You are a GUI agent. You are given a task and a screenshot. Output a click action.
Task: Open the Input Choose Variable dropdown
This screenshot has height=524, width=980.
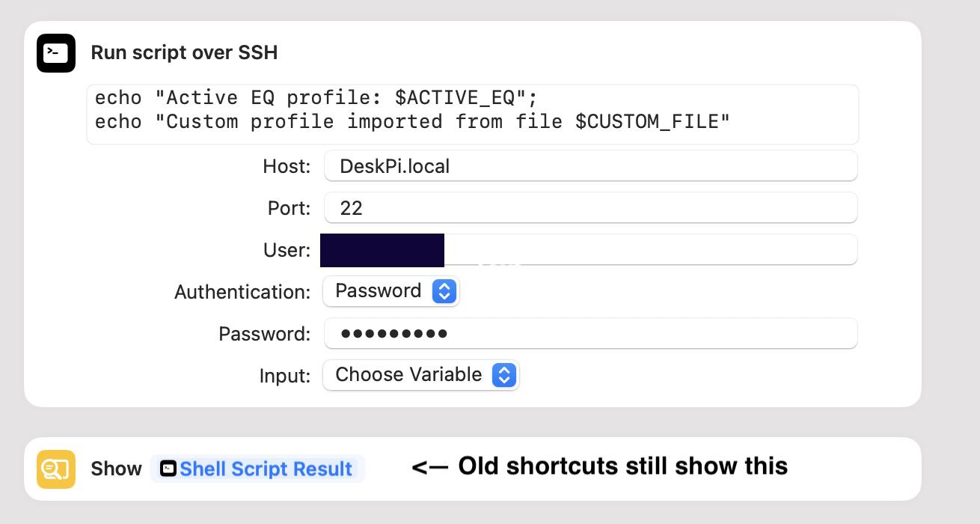[x=420, y=375]
